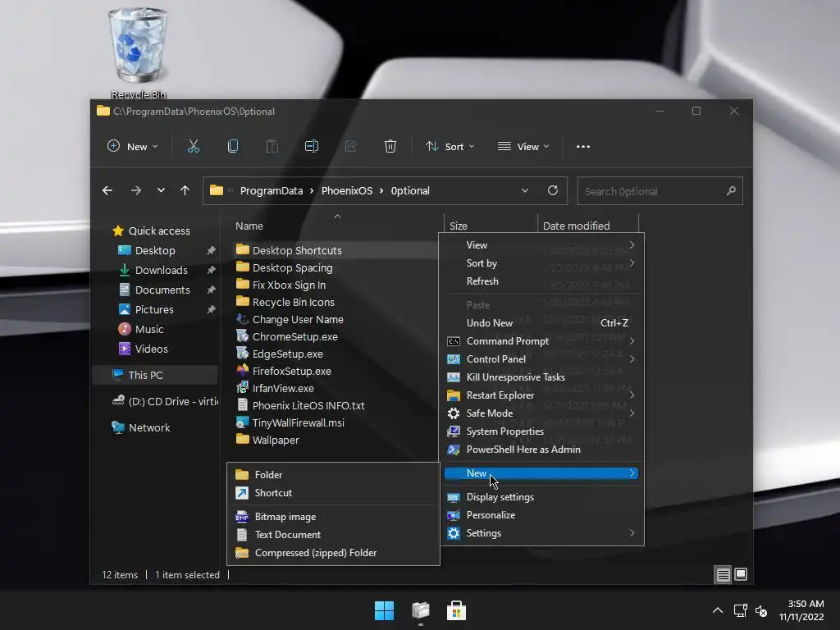Choose Refresh in context menu
The width and height of the screenshot is (840, 630).
[541, 281]
